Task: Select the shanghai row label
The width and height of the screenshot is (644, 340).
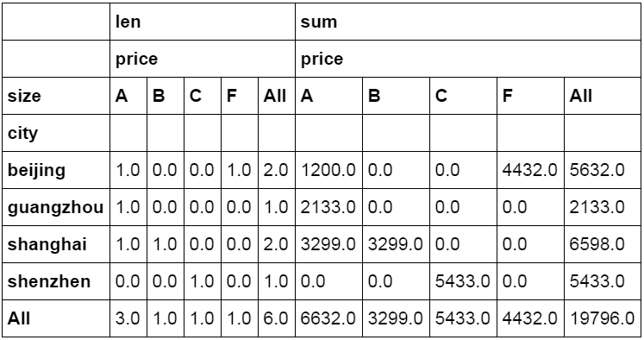Action: click(47, 244)
